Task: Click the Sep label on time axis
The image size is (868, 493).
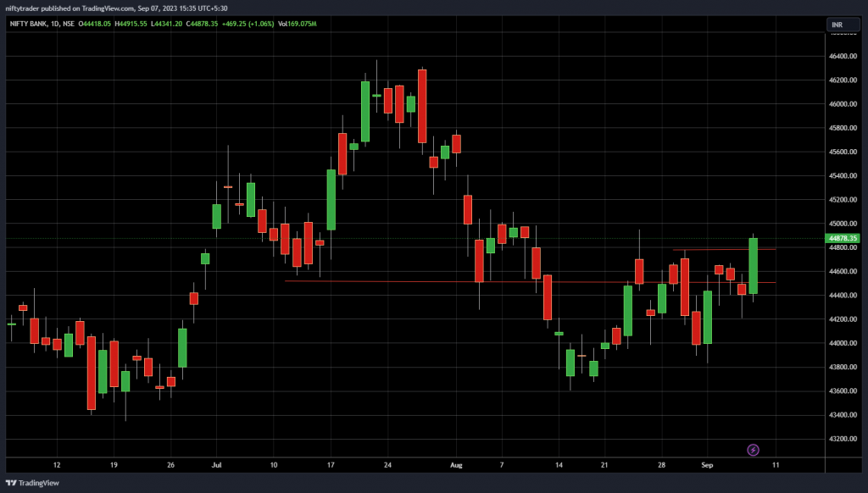Action: click(707, 465)
